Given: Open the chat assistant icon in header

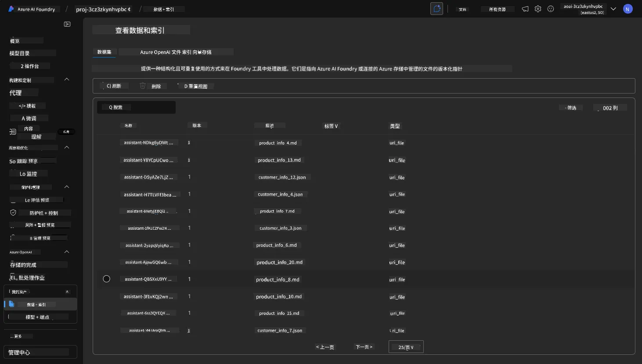Looking at the screenshot, I should pos(436,9).
